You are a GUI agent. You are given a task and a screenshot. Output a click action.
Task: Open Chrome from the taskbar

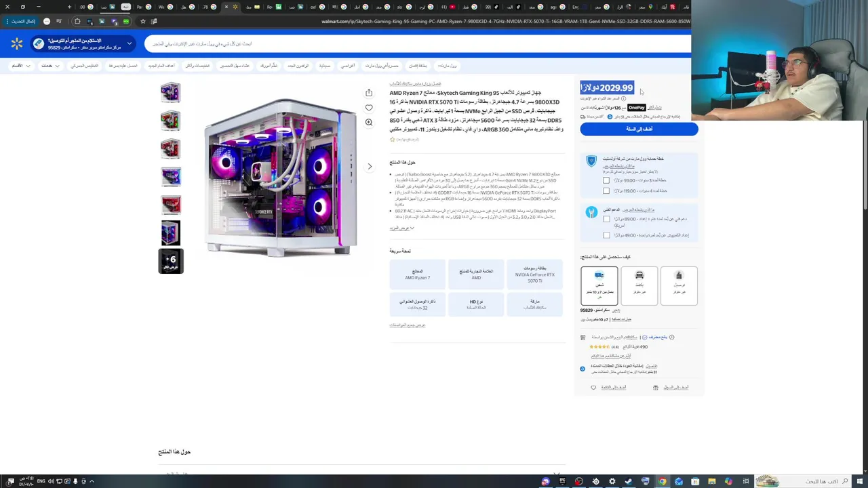[662, 481]
